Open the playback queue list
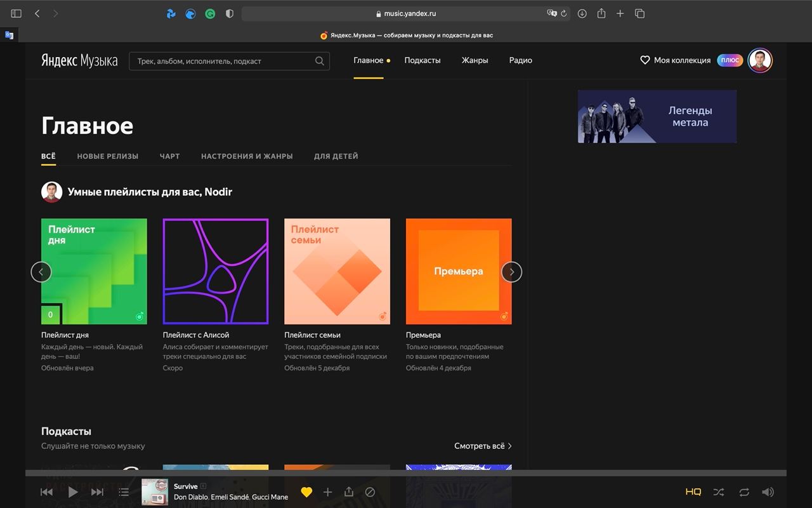The height and width of the screenshot is (508, 812). 124,492
